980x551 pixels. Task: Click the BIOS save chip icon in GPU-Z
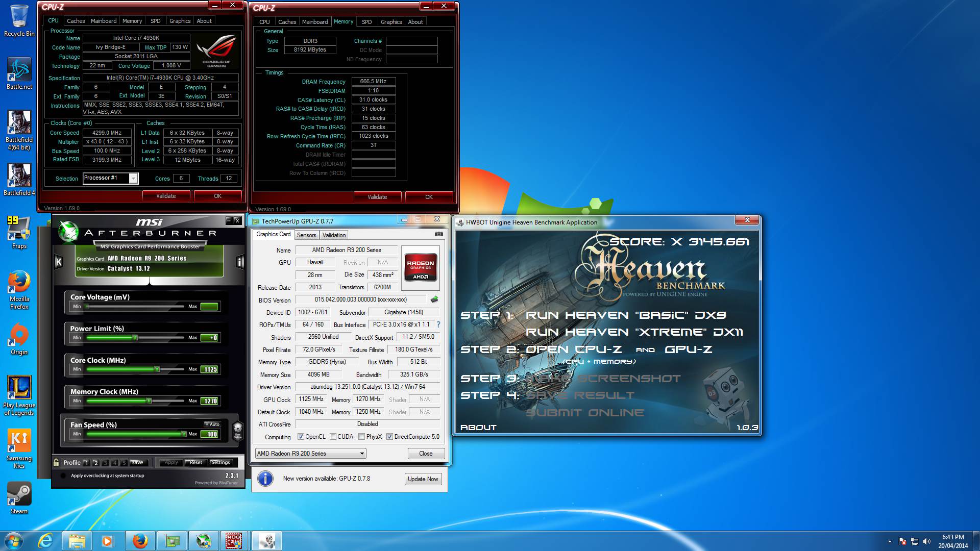coord(434,299)
